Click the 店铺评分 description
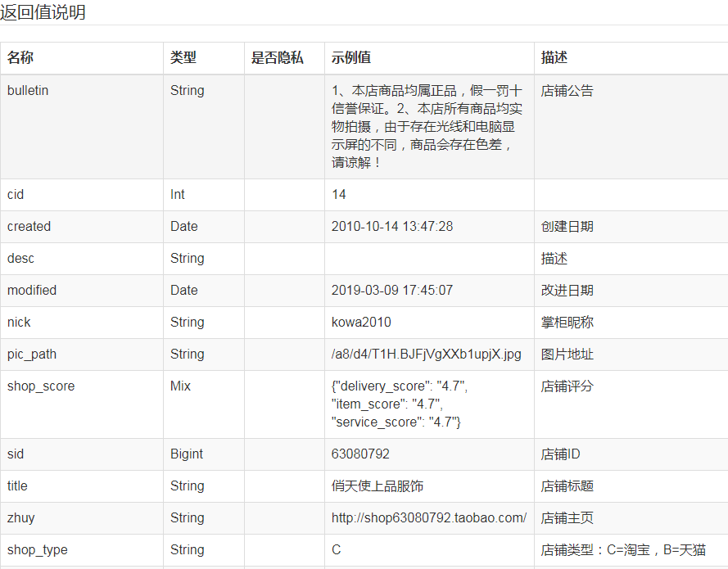The width and height of the screenshot is (728, 569). (x=567, y=386)
